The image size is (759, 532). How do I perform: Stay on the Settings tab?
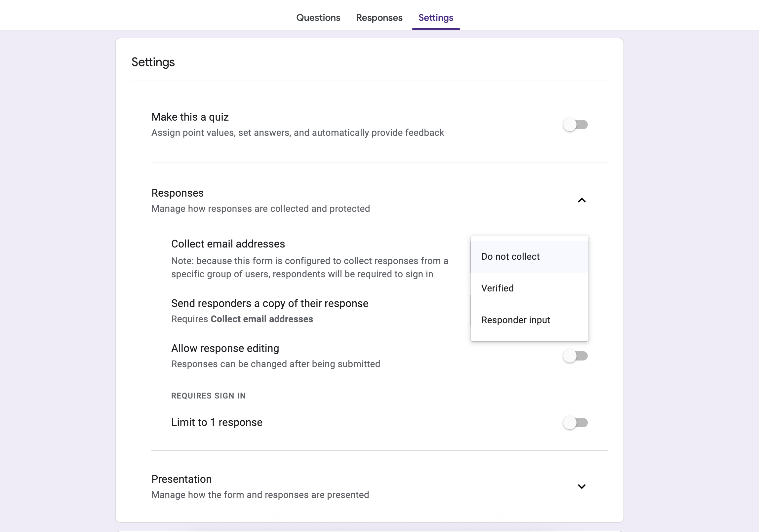pos(436,18)
